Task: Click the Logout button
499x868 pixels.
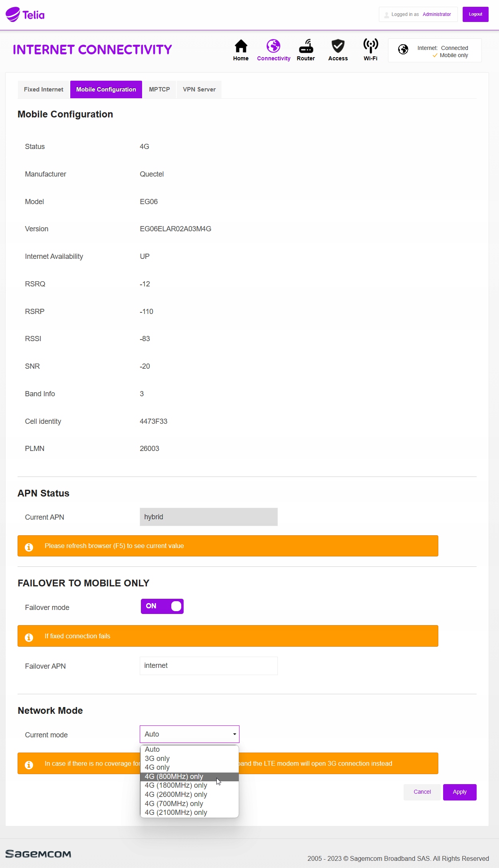Action: (x=475, y=14)
